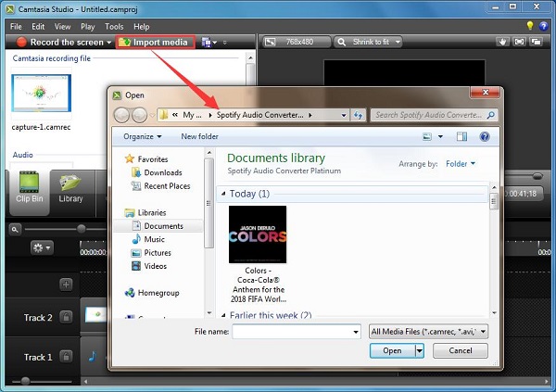Click the File name input field
The image size is (556, 392).
297,332
